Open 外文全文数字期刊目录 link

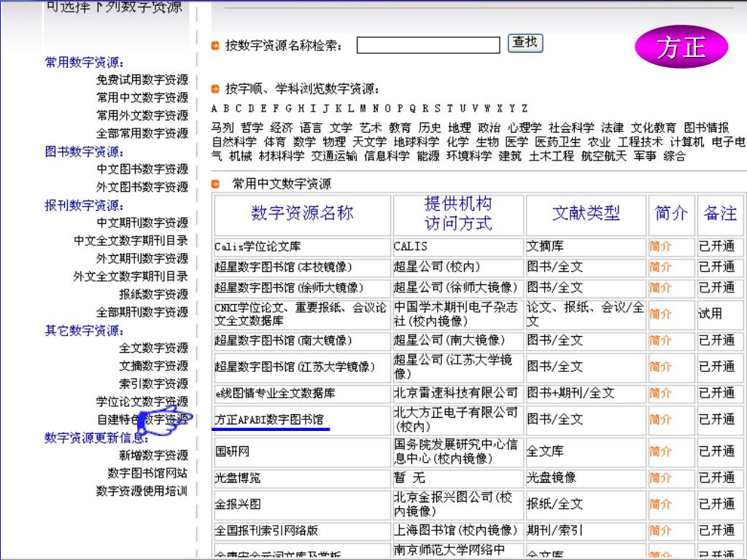131,276
